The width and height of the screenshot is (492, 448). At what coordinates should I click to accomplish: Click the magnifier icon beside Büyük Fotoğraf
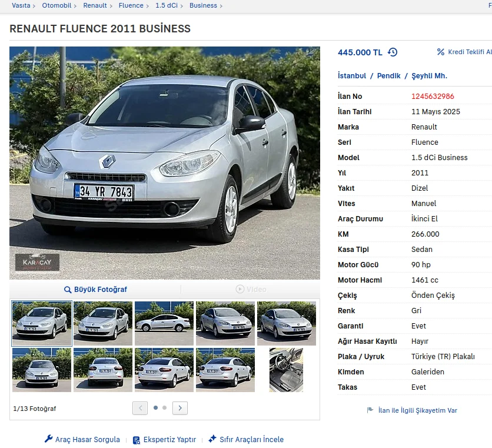tap(68, 290)
